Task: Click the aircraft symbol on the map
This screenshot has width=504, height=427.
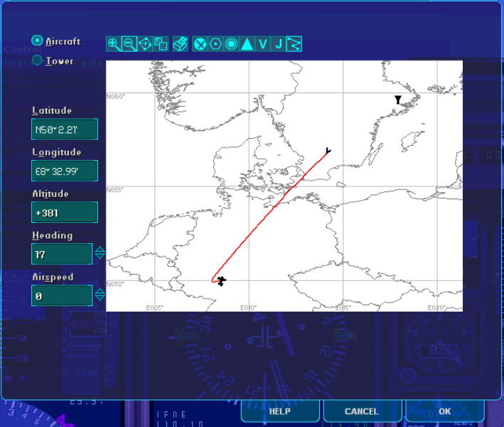Action: coord(221,281)
